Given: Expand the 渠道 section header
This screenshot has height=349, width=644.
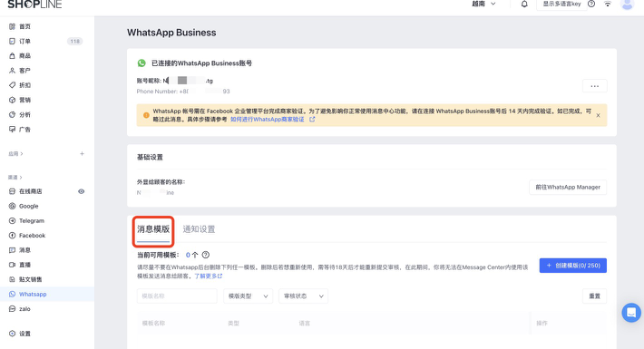Looking at the screenshot, I should [15, 178].
